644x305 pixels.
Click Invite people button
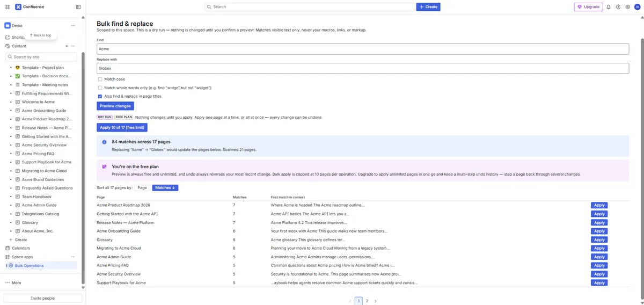coord(43,298)
